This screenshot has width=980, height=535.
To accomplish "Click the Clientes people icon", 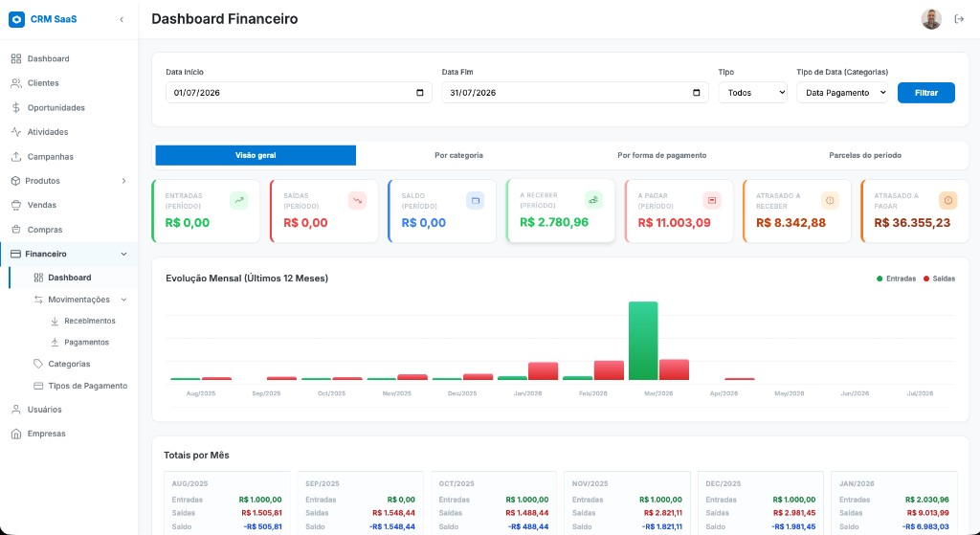I will (16, 83).
